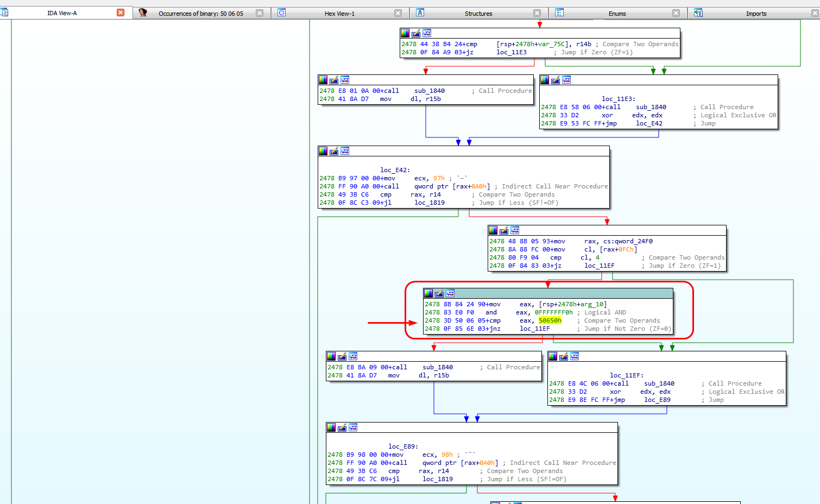Click the group nodes icon on loc_11E3 block
The width and height of the screenshot is (820, 504).
pyautogui.click(x=566, y=80)
